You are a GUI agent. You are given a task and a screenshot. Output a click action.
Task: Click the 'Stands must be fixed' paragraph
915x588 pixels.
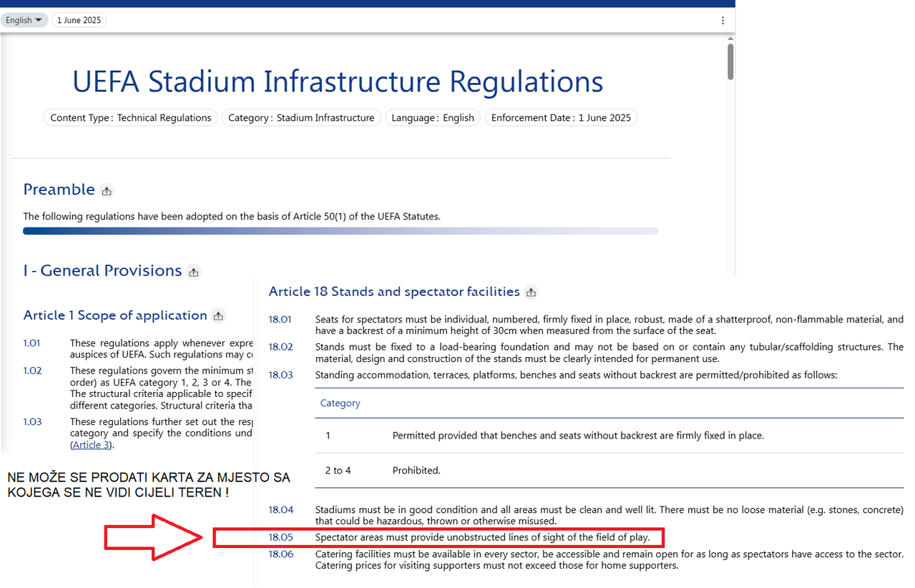[609, 353]
